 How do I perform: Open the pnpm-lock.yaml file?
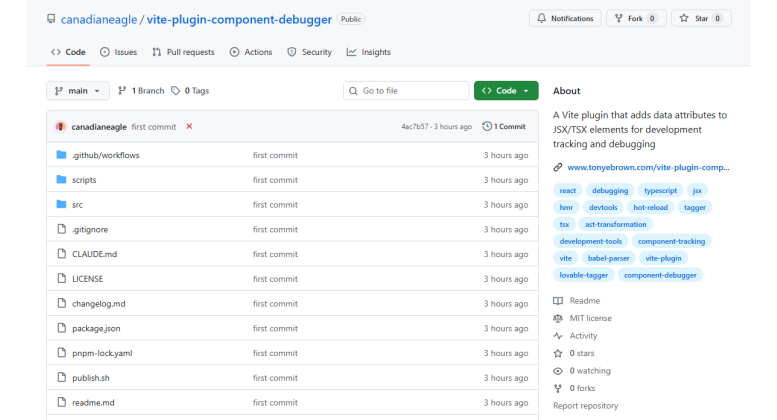coord(102,353)
